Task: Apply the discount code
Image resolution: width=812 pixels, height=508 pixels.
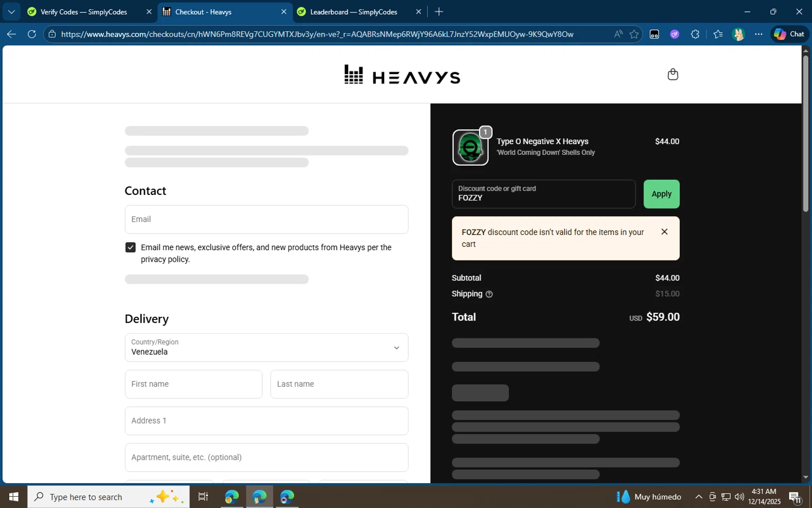Action: (662, 194)
